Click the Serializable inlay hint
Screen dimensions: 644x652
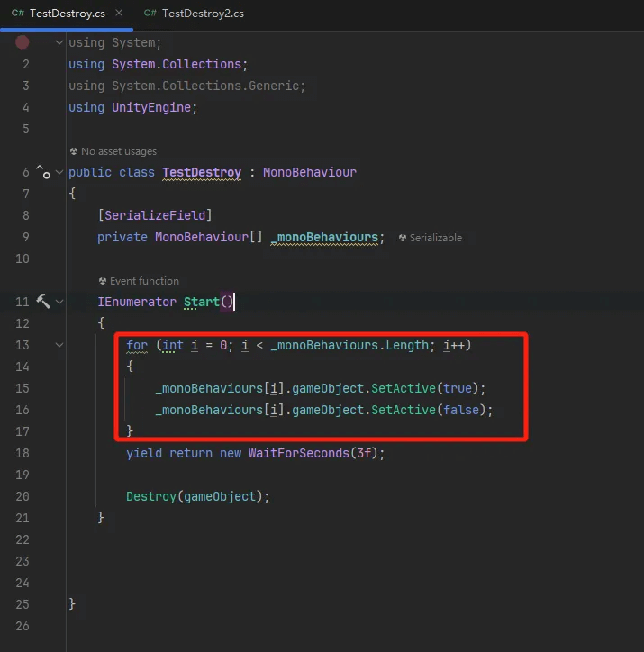click(x=436, y=238)
